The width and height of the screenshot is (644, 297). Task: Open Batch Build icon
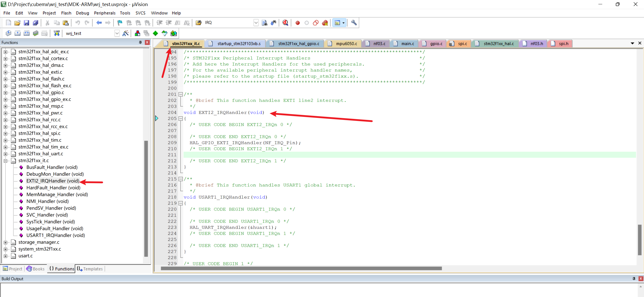pos(35,33)
